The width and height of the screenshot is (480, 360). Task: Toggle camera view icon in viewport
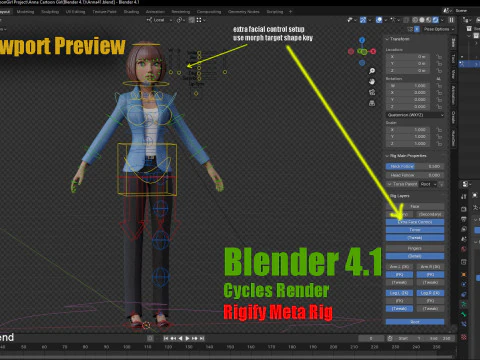[x=372, y=92]
